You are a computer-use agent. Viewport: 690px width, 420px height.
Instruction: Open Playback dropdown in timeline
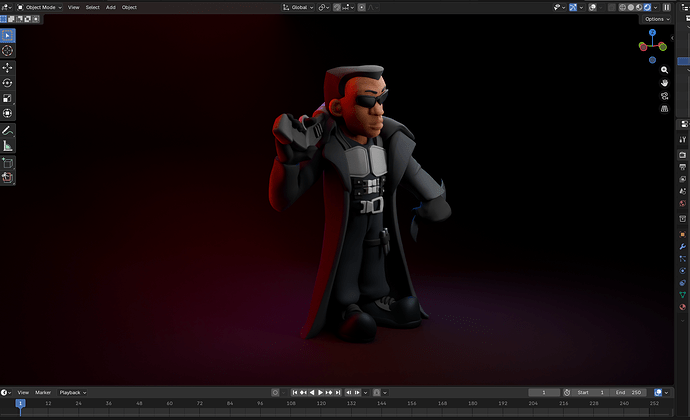(x=72, y=392)
